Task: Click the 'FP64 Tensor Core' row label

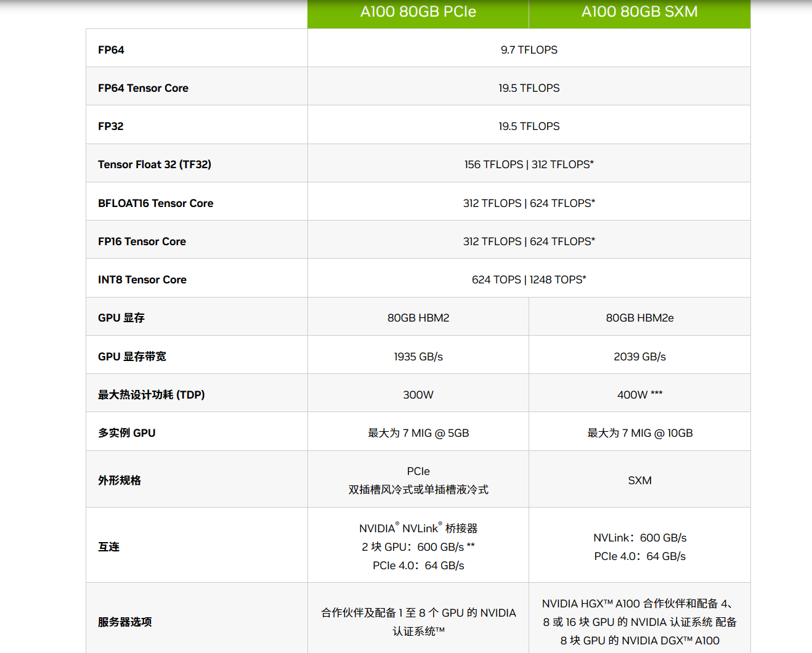Action: click(x=143, y=88)
